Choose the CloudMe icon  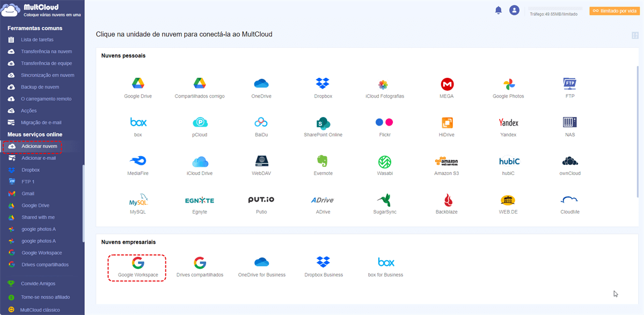click(x=569, y=200)
